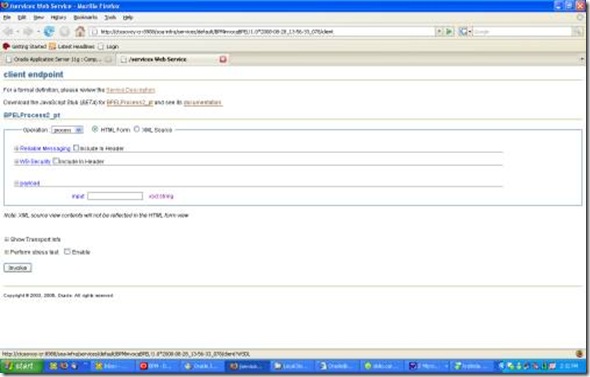This screenshot has height=377, width=590.
Task: Click the Reload page icon
Action: click(x=49, y=32)
